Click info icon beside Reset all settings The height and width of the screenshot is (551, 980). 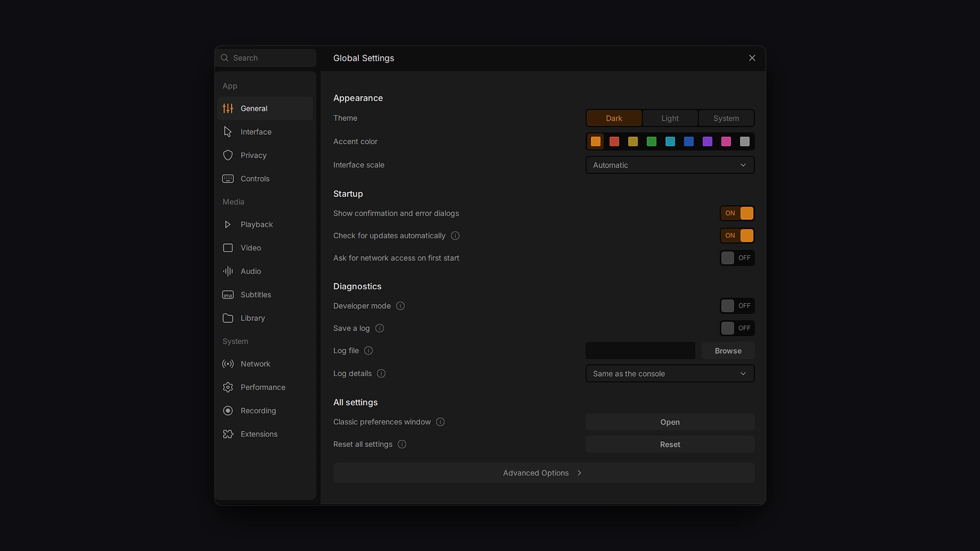click(x=402, y=444)
